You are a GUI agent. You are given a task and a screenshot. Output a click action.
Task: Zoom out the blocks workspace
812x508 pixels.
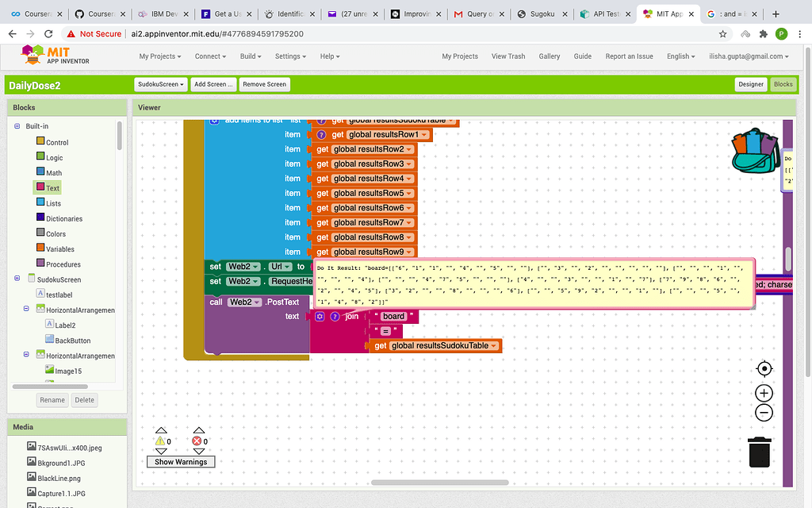point(764,413)
